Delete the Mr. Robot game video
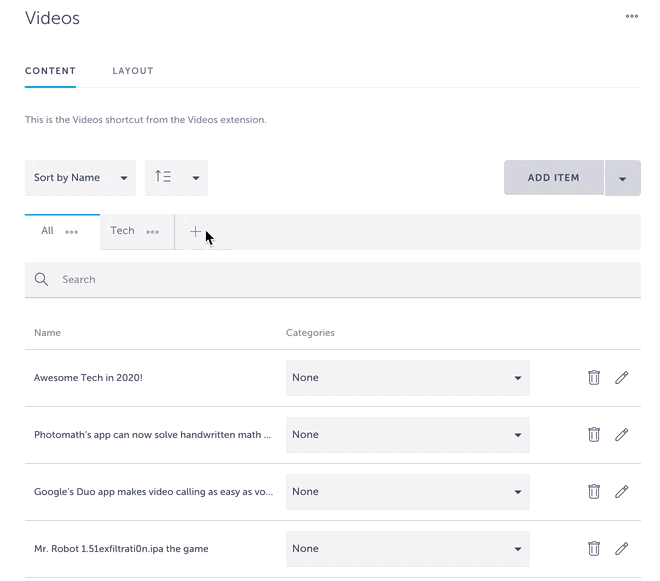 [x=593, y=548]
